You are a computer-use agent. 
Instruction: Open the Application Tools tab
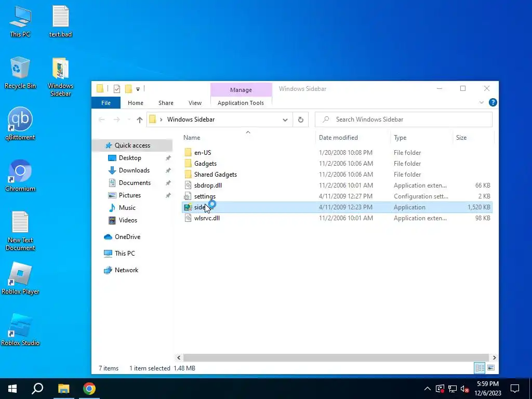coord(241,103)
